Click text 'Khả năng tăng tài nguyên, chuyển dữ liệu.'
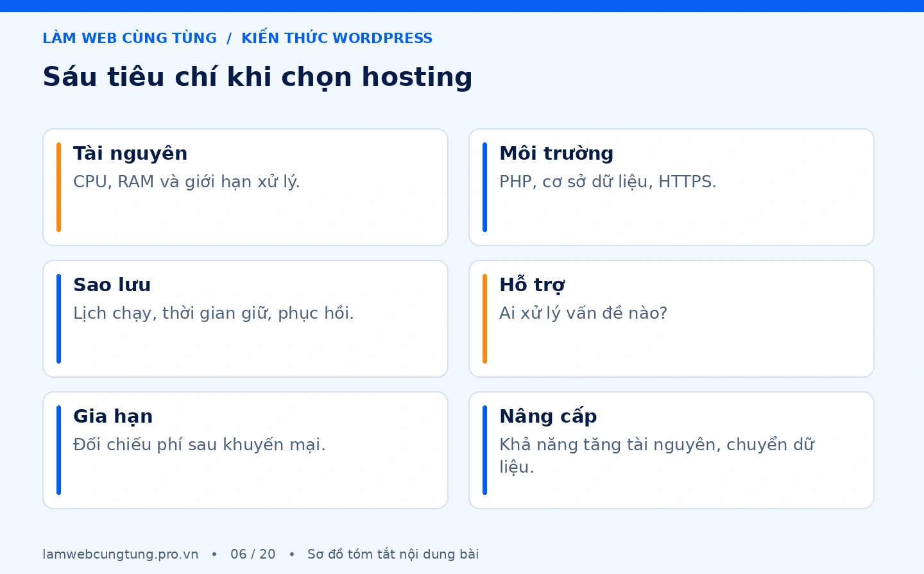This screenshot has height=574, width=924. click(x=657, y=456)
